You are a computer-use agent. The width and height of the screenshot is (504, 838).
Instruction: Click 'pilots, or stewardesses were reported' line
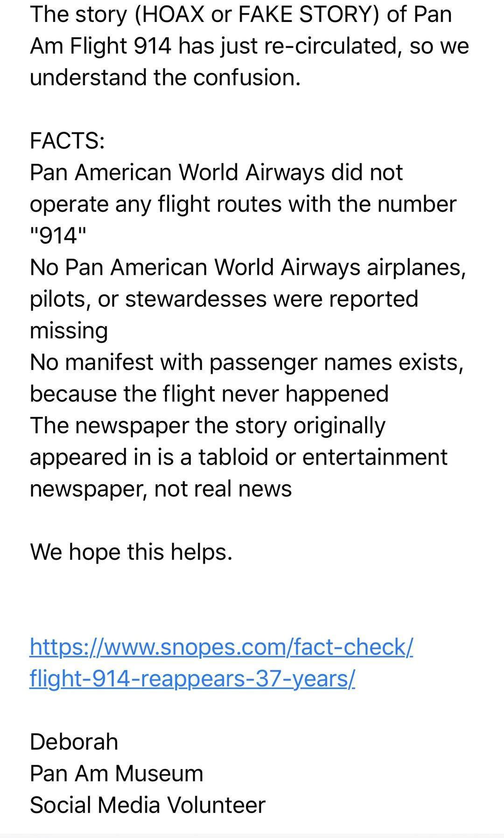coord(224,299)
